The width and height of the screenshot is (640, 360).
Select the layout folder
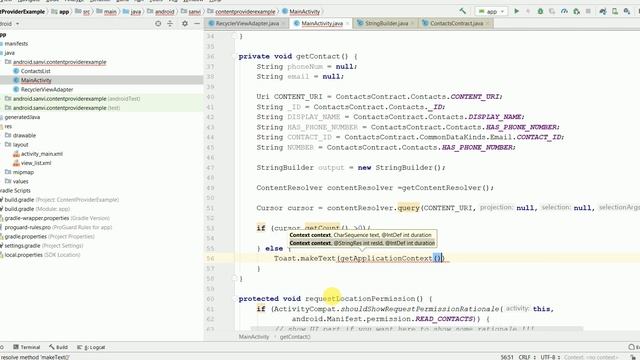pyautogui.click(x=20, y=144)
